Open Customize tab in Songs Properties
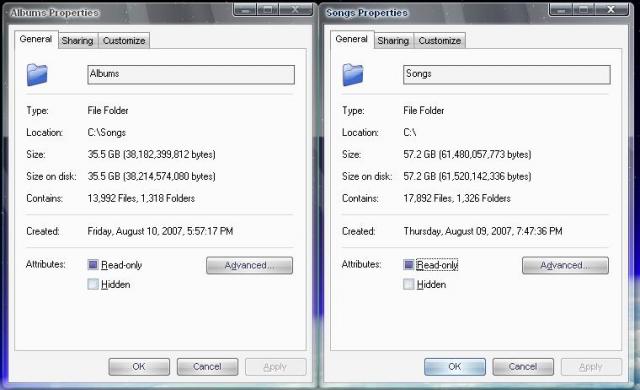The width and height of the screenshot is (640, 390). pos(440,41)
